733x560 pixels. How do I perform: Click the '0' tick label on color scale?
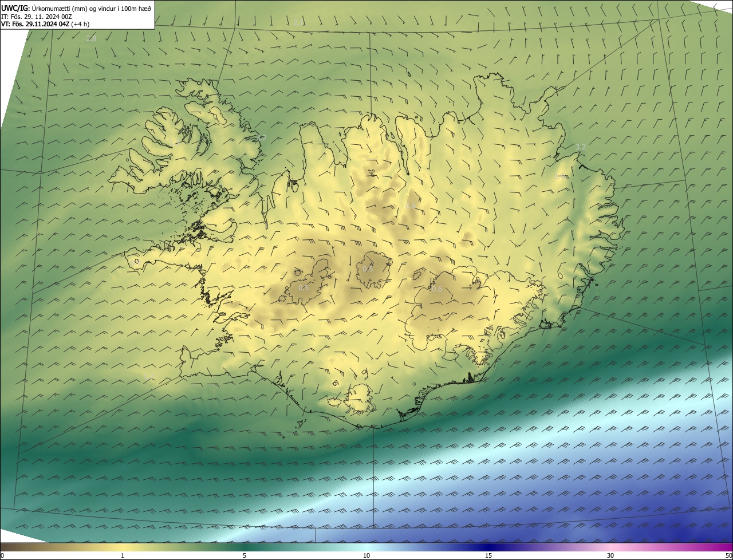(x=2, y=555)
